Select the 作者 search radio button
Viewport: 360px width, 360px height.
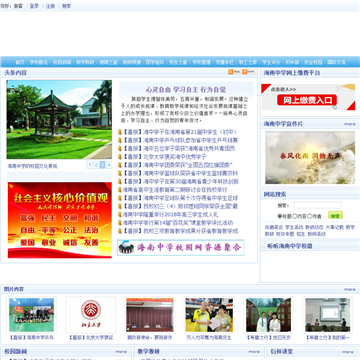(x=310, y=216)
